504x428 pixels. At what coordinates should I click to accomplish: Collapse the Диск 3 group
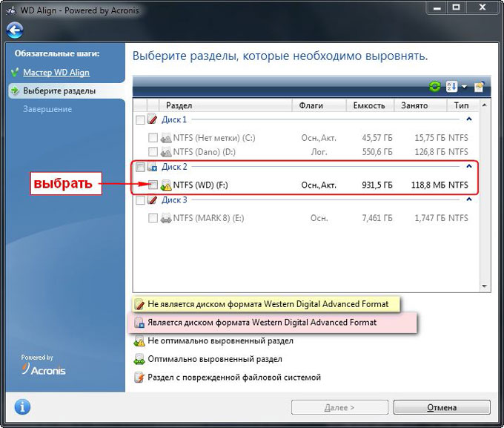point(469,200)
